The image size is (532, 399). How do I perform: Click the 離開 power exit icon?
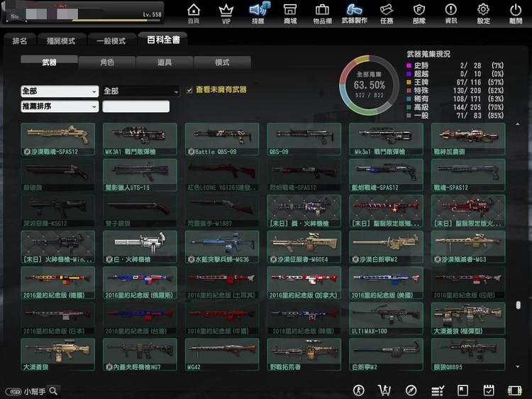(x=516, y=13)
